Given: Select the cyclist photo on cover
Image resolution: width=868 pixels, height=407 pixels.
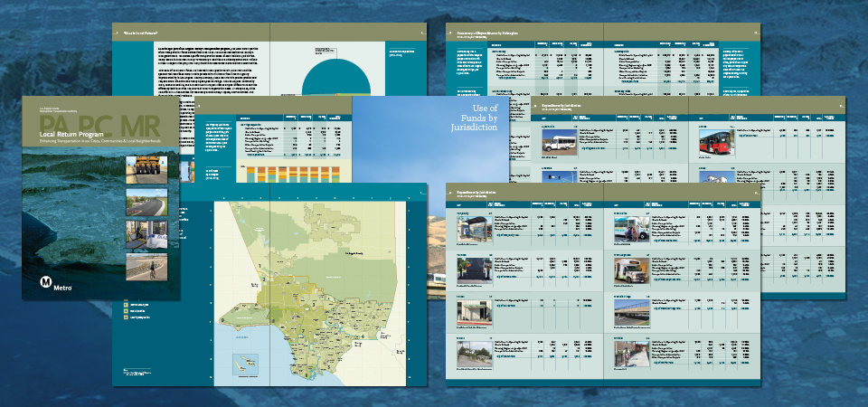Looking at the screenshot, I should coord(146,267).
